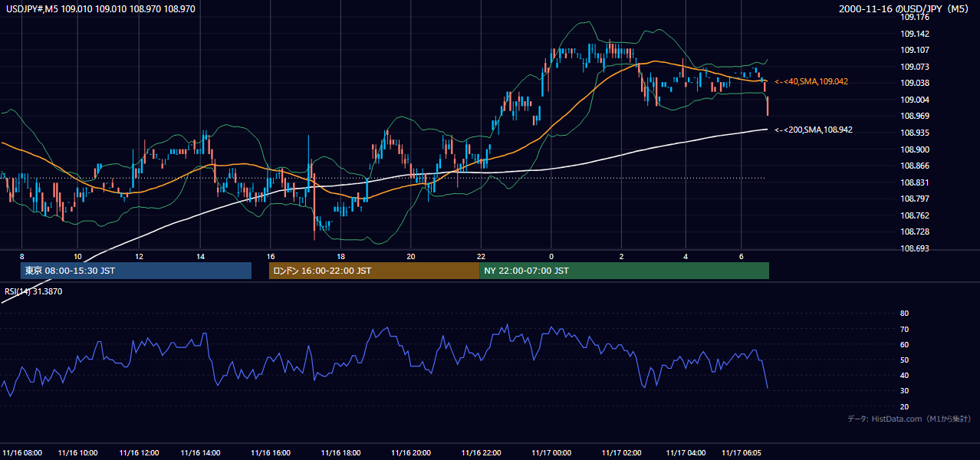
Task: Click the RSI scale value 80
Action: click(x=904, y=314)
